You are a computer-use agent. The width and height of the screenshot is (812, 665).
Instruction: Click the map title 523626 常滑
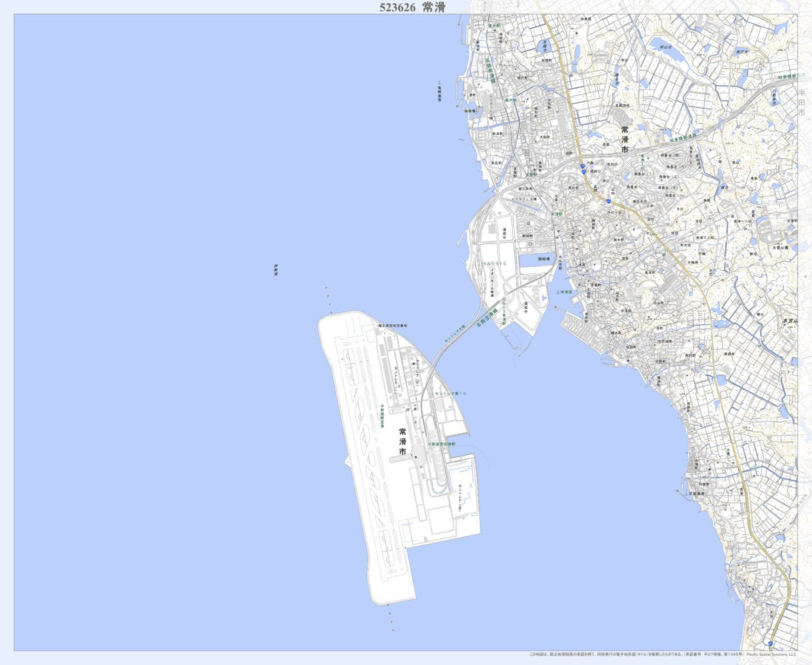pos(412,7)
